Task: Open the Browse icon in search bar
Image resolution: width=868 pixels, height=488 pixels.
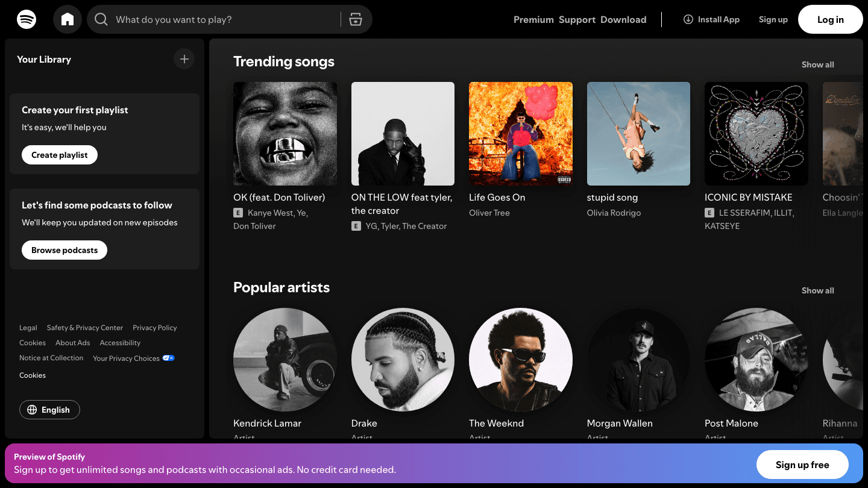Action: tap(356, 19)
